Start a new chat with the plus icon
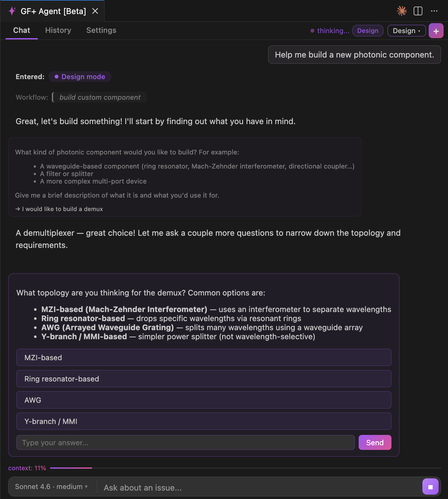 pos(436,30)
